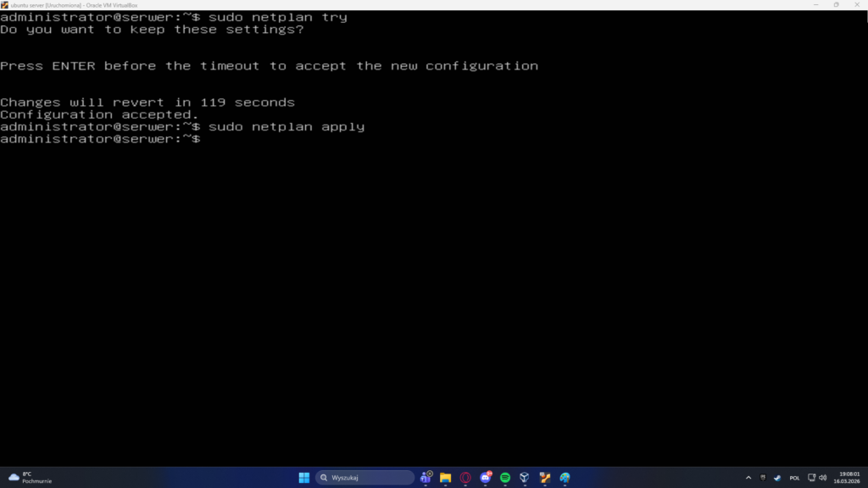Click the VirtualBox window title bar icon
868x488 pixels.
(5, 4)
